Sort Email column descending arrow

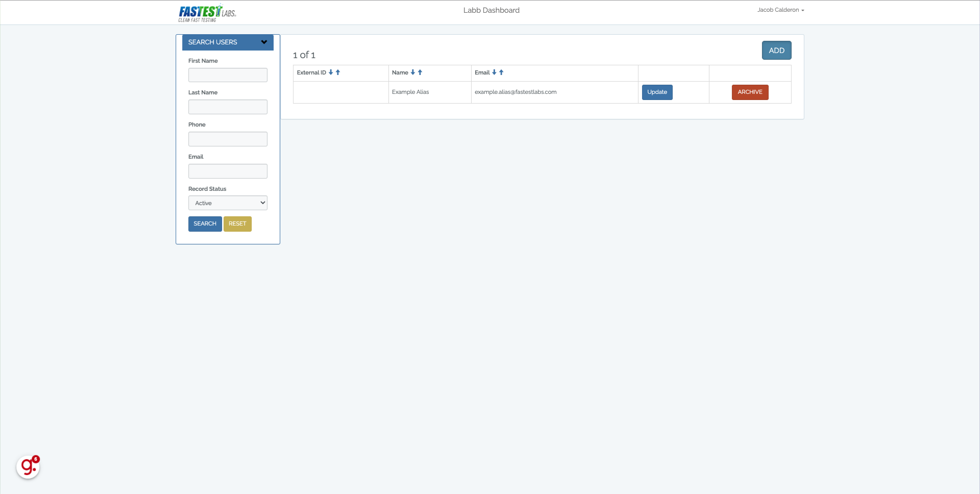point(494,72)
